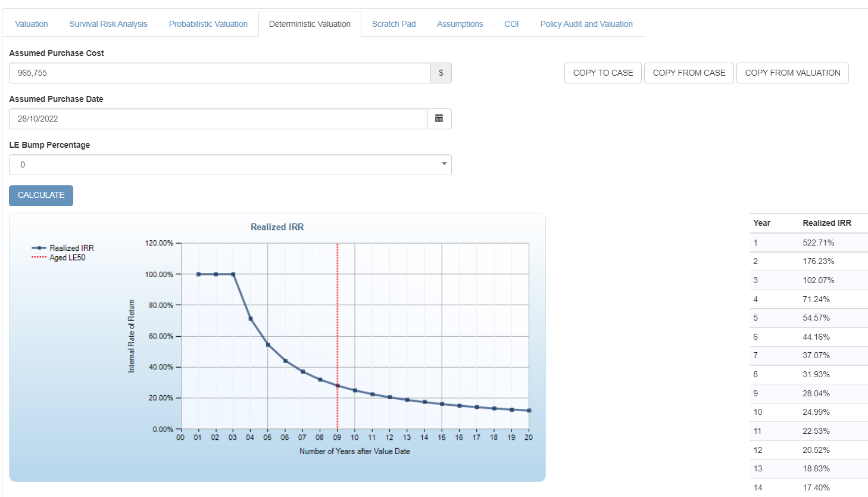Viewport: 868px width, 497px height.
Task: Click the calendar icon for purchase date
Action: click(x=439, y=119)
